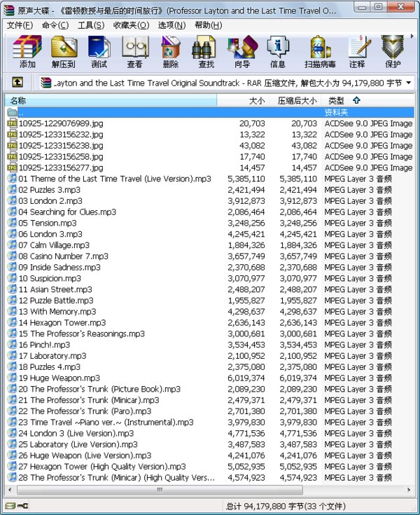Open the 命令(C) menu
The image size is (420, 515).
55,25
